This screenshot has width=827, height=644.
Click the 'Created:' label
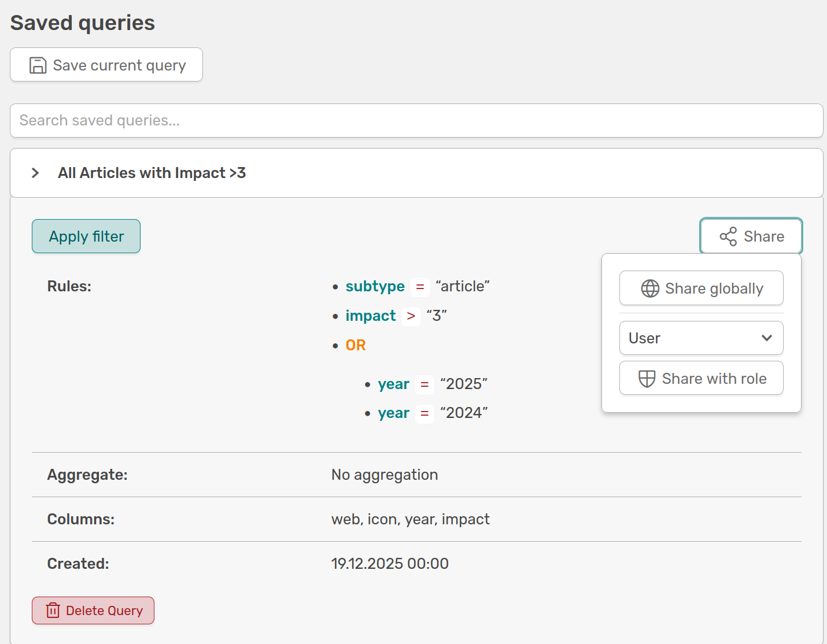click(x=78, y=564)
